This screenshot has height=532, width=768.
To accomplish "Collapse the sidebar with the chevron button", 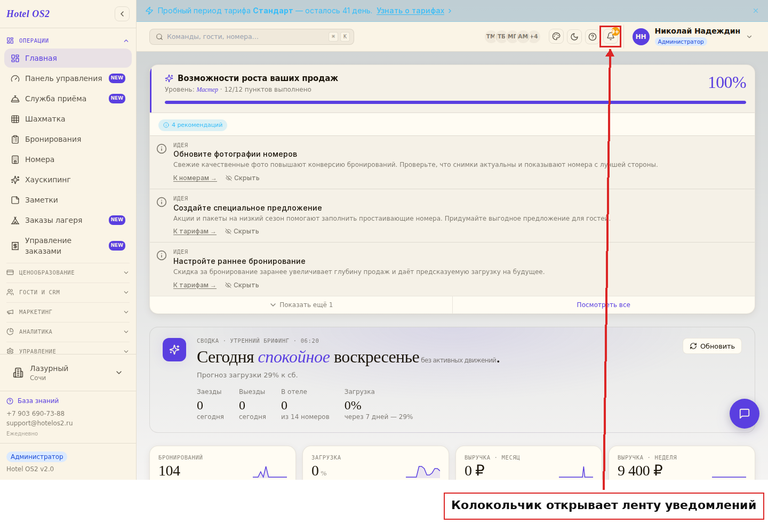I will [122, 14].
